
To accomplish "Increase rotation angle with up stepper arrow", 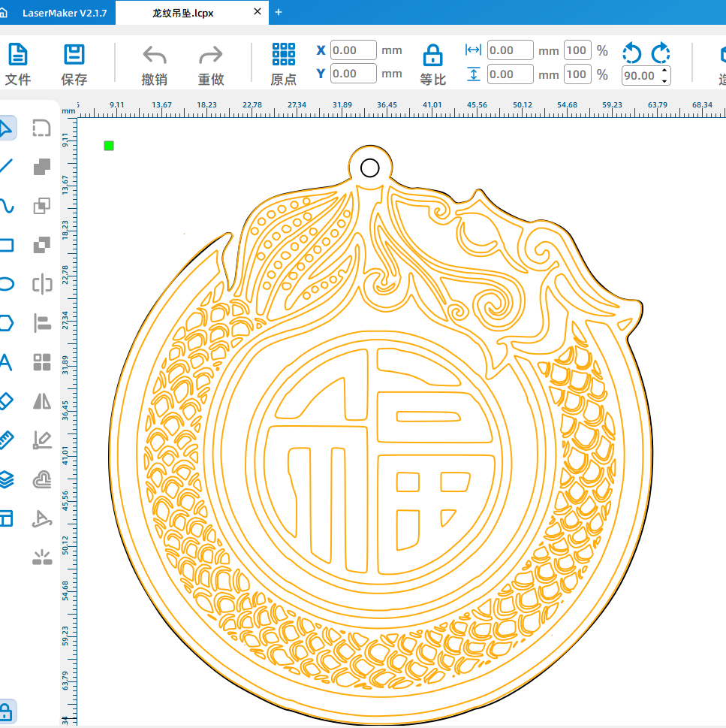I will click(x=664, y=71).
